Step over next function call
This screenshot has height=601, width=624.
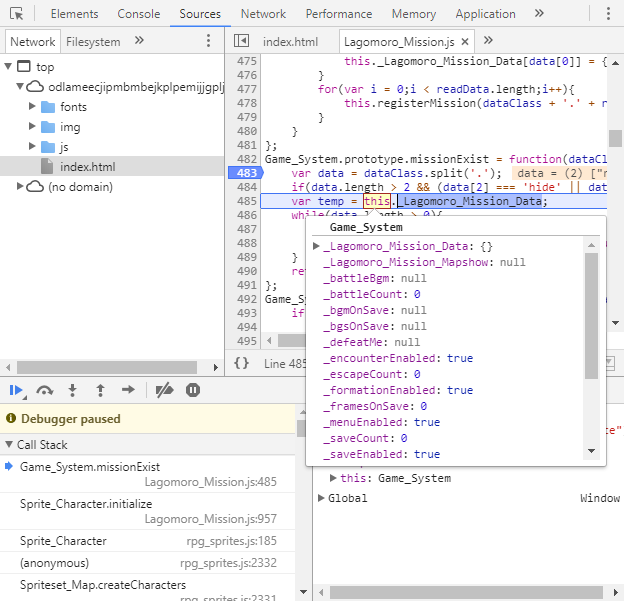pyautogui.click(x=45, y=390)
